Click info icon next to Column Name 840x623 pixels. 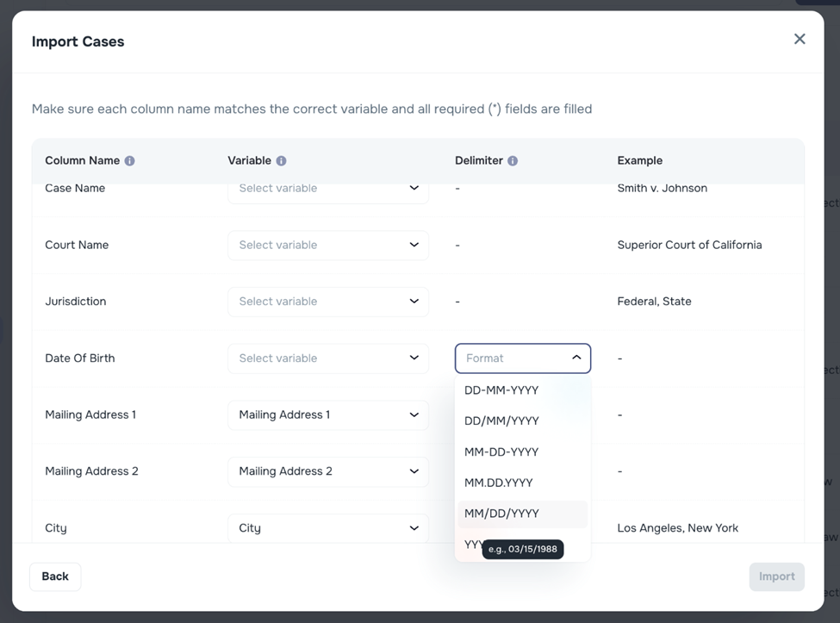coord(130,161)
